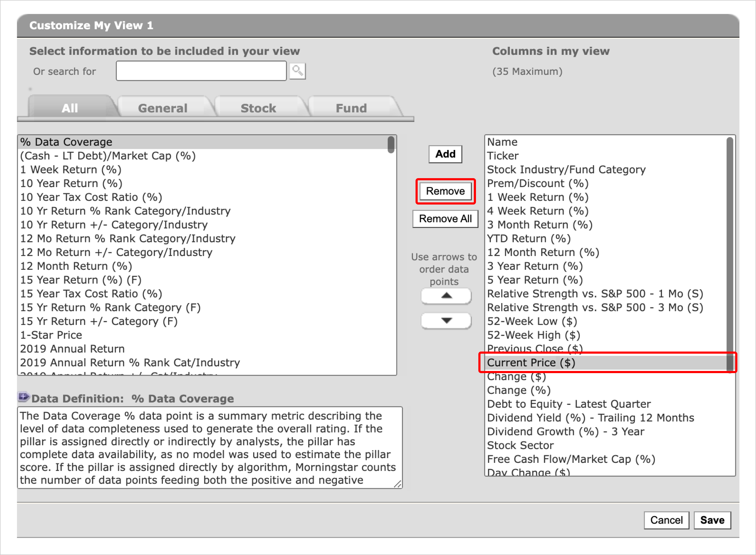Click the Remove All button
Viewport: 756px width, 555px height.
[x=445, y=219]
